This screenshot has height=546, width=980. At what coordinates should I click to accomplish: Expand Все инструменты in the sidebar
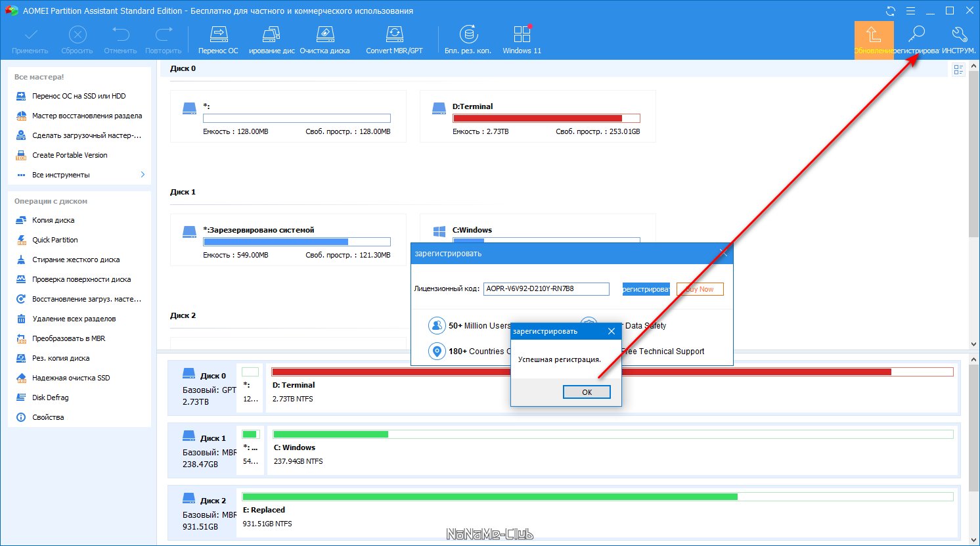[x=79, y=175]
